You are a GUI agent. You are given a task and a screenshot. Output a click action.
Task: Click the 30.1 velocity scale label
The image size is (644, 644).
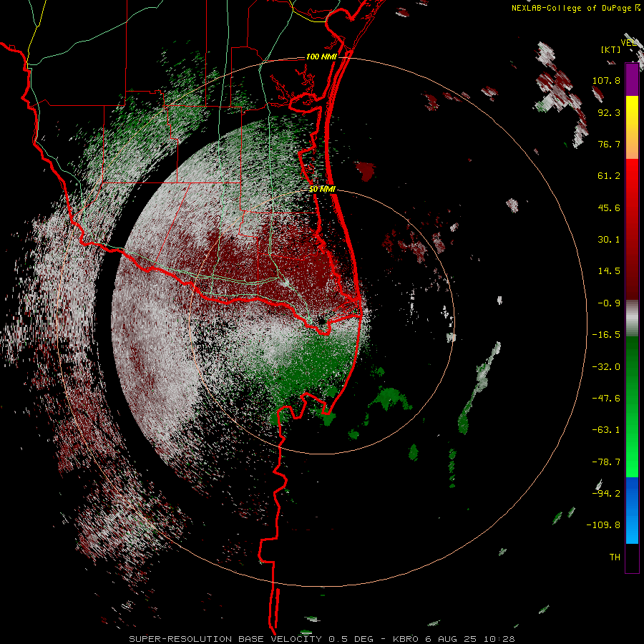click(x=609, y=240)
